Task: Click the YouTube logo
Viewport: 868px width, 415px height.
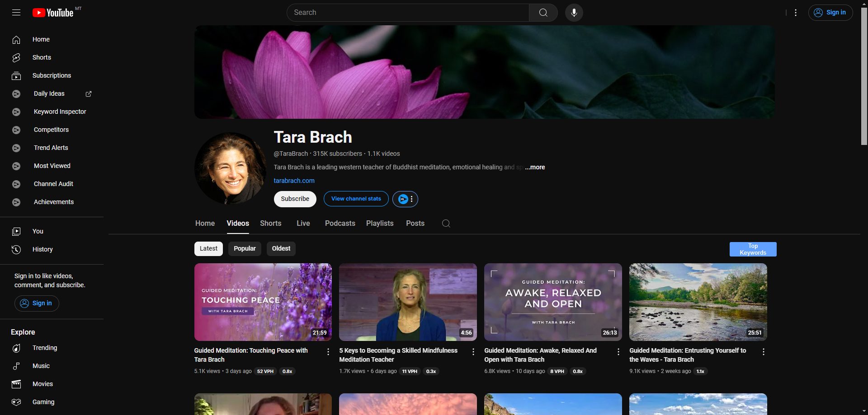Action: [53, 13]
